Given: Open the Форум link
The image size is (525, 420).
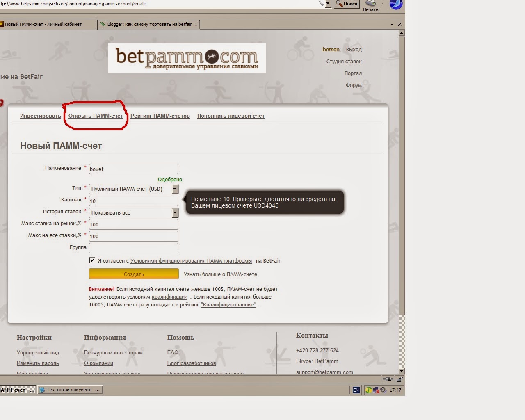Looking at the screenshot, I should 354,85.
